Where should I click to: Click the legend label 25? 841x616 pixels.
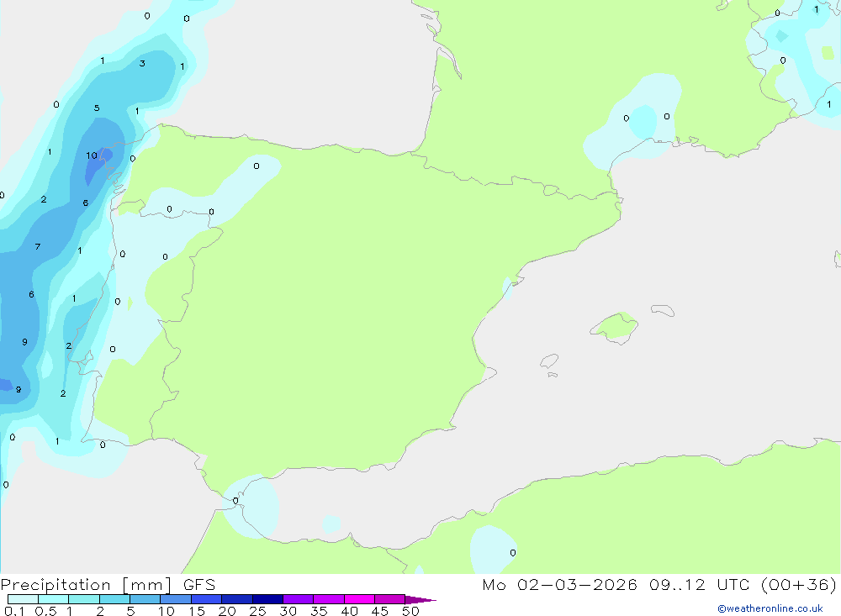coord(257,611)
